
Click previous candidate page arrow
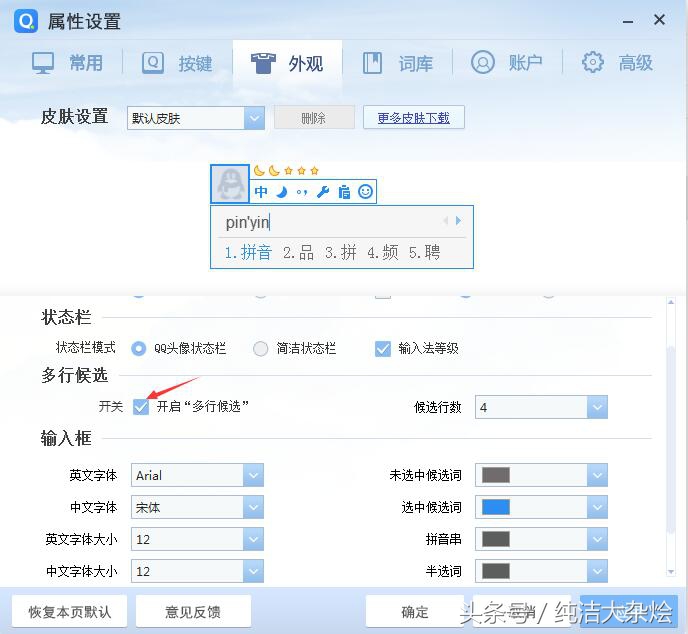pos(445,221)
